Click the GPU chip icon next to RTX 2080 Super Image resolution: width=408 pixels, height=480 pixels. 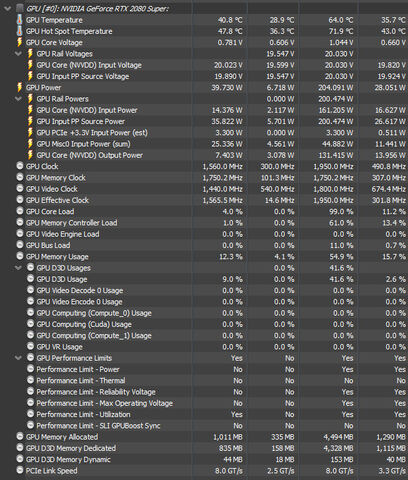(x=20, y=8)
